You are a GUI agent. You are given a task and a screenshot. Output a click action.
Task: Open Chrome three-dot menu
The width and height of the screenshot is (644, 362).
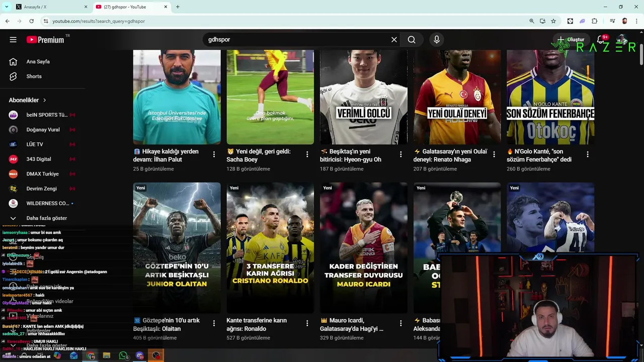coord(636,21)
